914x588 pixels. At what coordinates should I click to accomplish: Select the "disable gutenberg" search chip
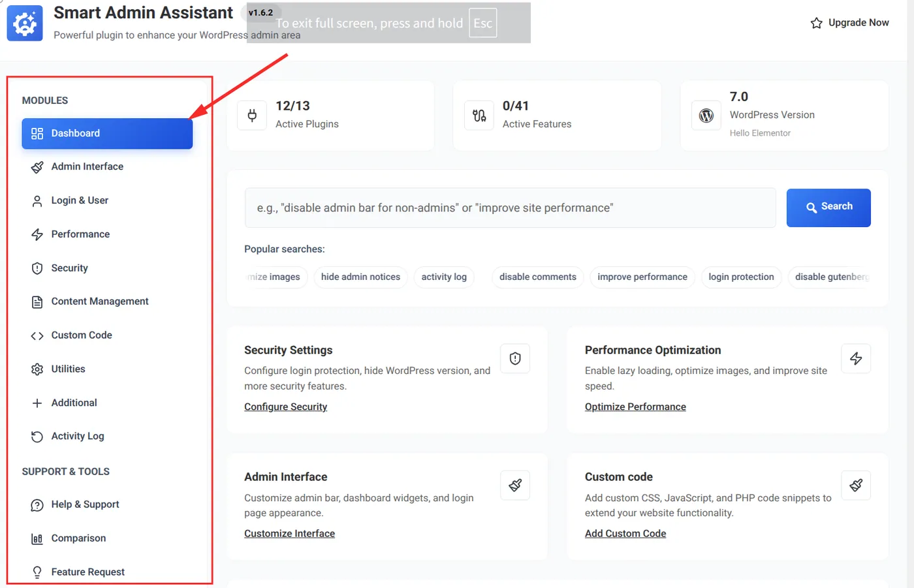(x=830, y=277)
